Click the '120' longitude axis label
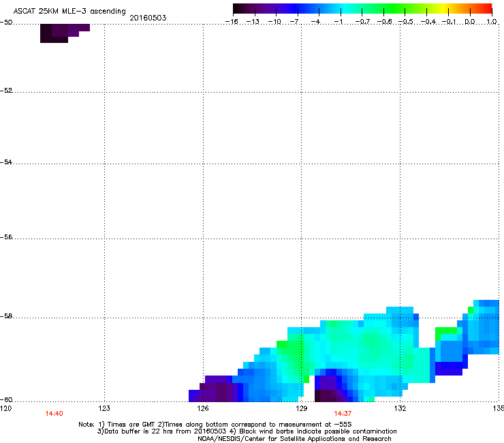504x443 pixels. tap(5, 408)
